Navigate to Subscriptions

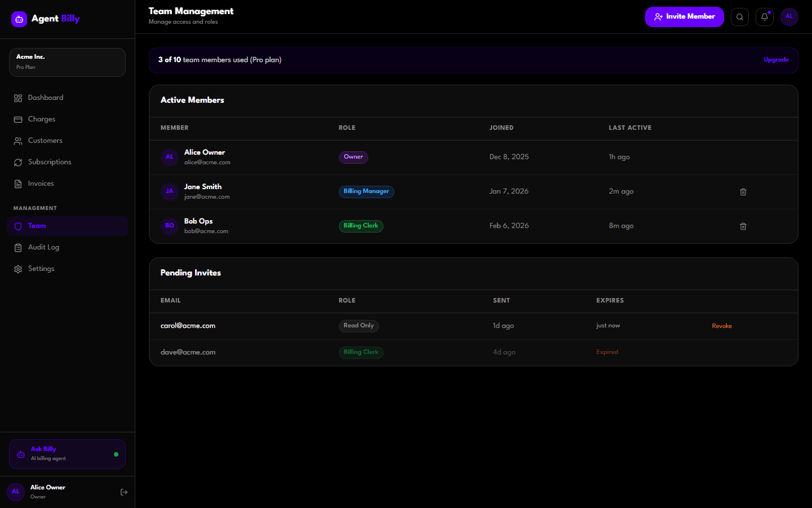(x=50, y=162)
